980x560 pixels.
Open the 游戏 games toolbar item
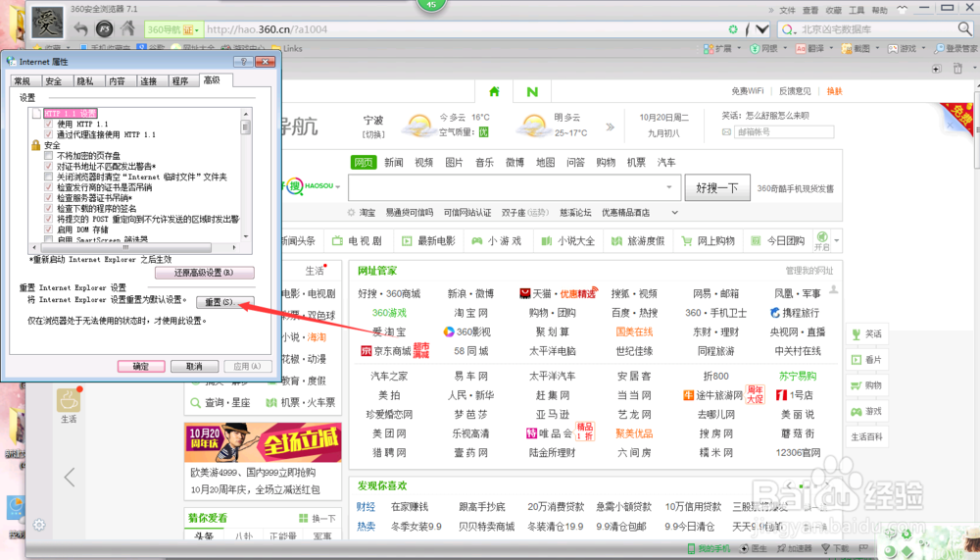[902, 48]
